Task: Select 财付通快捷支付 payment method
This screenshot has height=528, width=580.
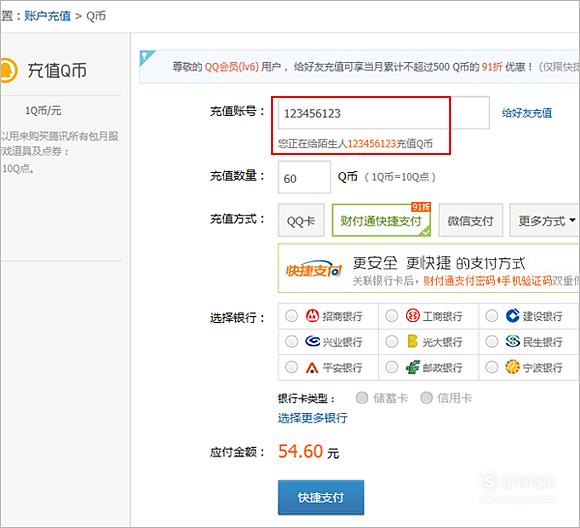Action: pyautogui.click(x=381, y=220)
